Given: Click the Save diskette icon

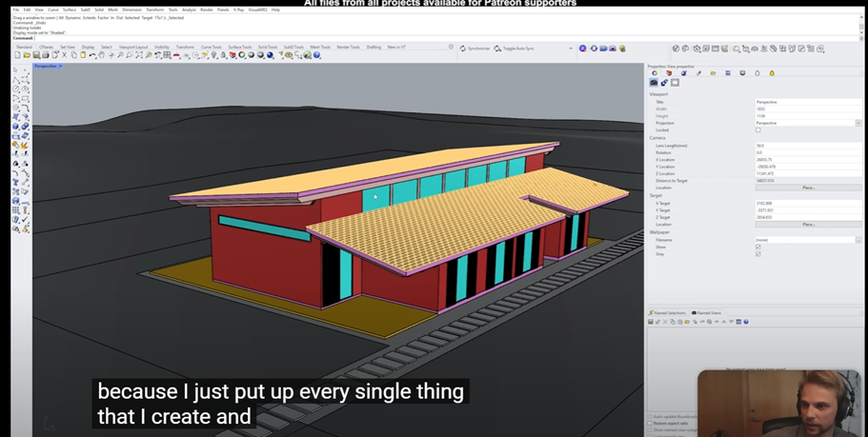Looking at the screenshot, I should coord(36,55).
